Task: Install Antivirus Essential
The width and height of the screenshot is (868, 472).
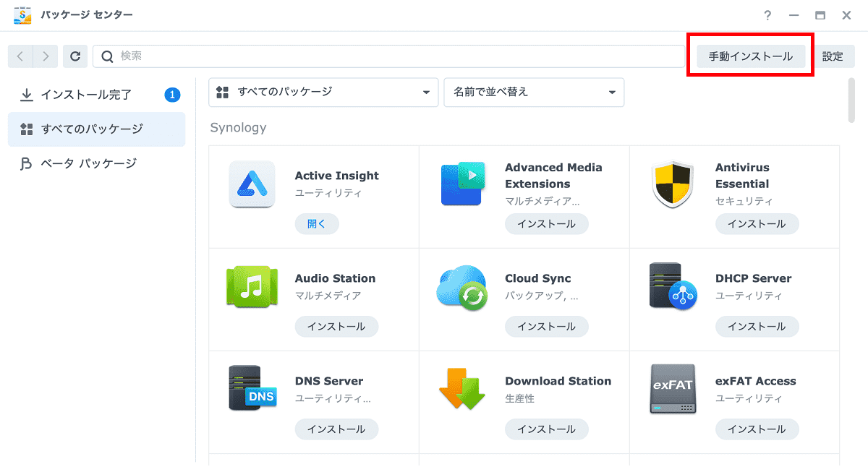Action: coord(757,224)
